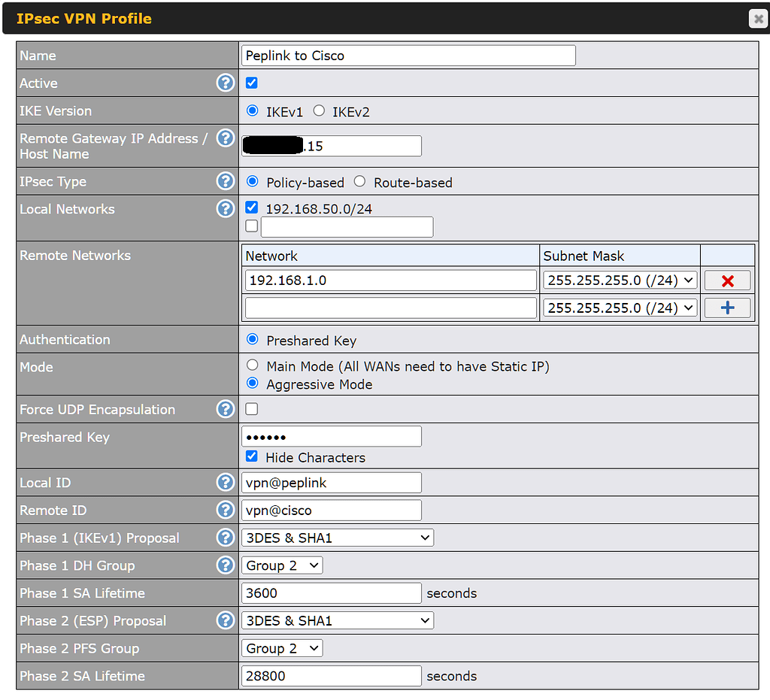770x700 pixels.
Task: Open the Local Networks help tooltip
Action: point(226,208)
